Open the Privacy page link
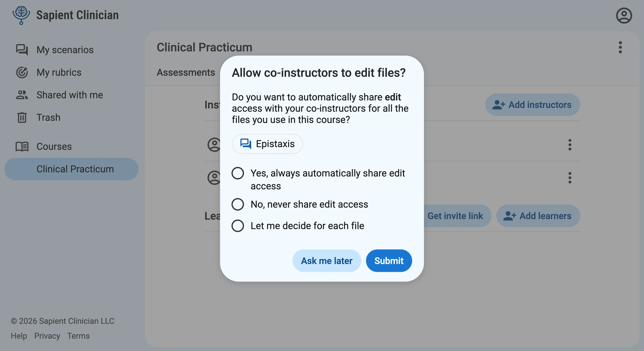The image size is (644, 351). (47, 336)
